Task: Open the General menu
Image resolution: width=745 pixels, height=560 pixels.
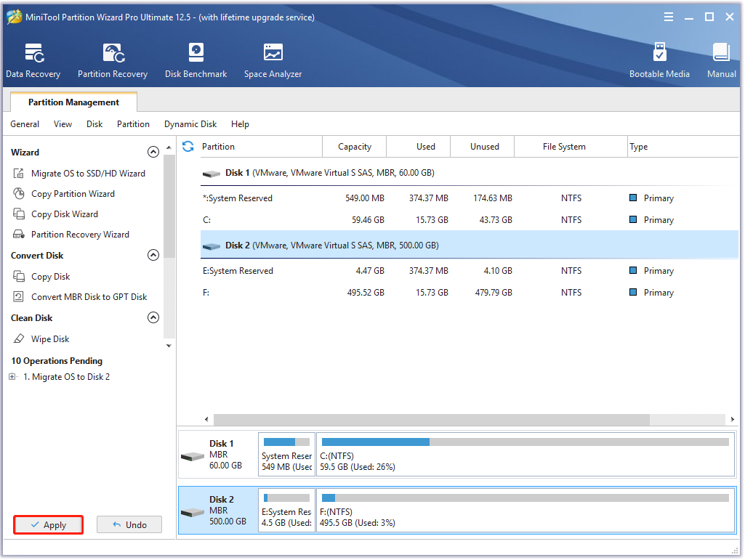Action: click(25, 124)
